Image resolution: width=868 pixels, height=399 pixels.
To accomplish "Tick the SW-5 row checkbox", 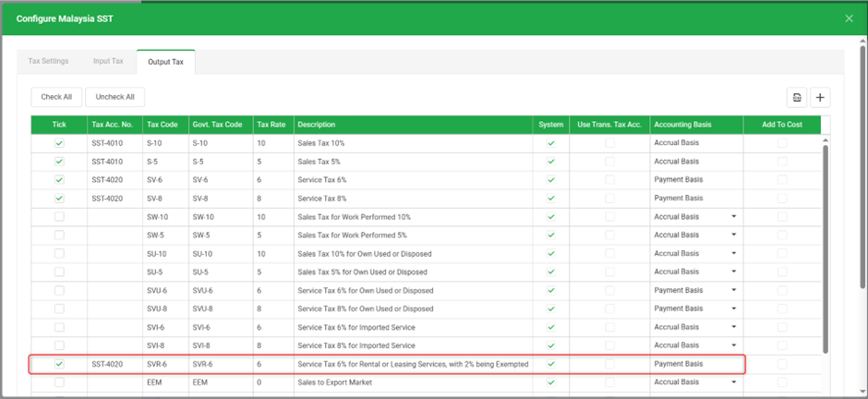I will coord(59,235).
